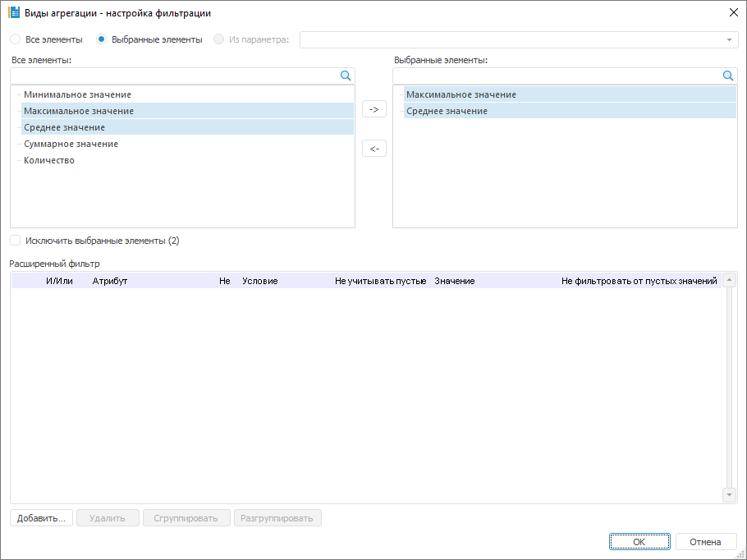This screenshot has width=747, height=560.
Task: Click the app icon in the title bar
Action: (14, 12)
